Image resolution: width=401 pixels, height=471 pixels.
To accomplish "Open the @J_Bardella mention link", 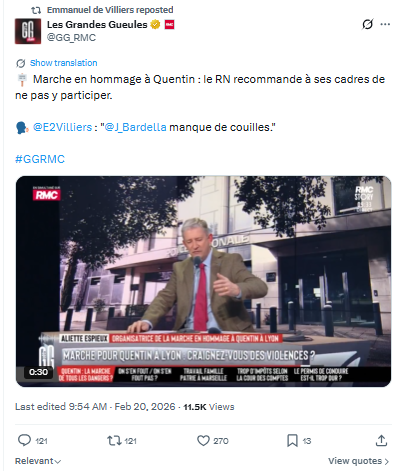I will 135,127.
